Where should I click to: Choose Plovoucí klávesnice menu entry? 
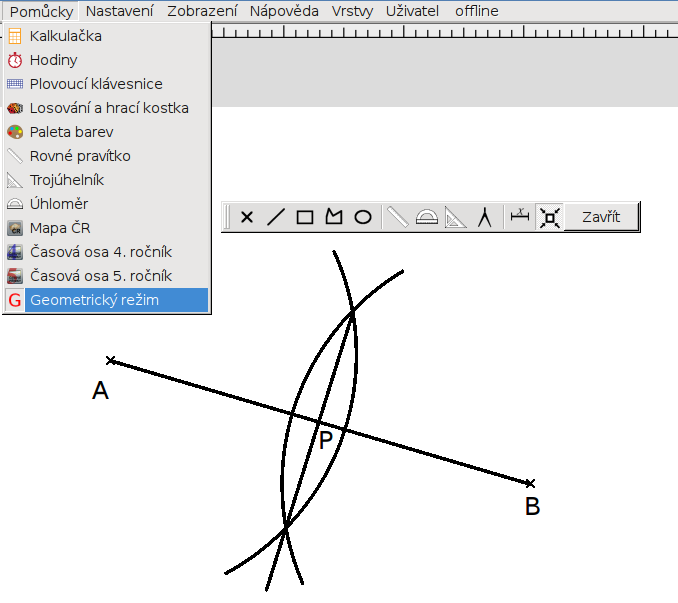click(x=107, y=84)
